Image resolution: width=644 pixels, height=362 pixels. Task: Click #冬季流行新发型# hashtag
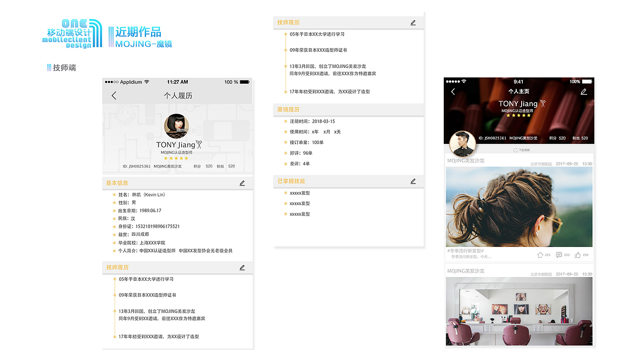(x=465, y=250)
